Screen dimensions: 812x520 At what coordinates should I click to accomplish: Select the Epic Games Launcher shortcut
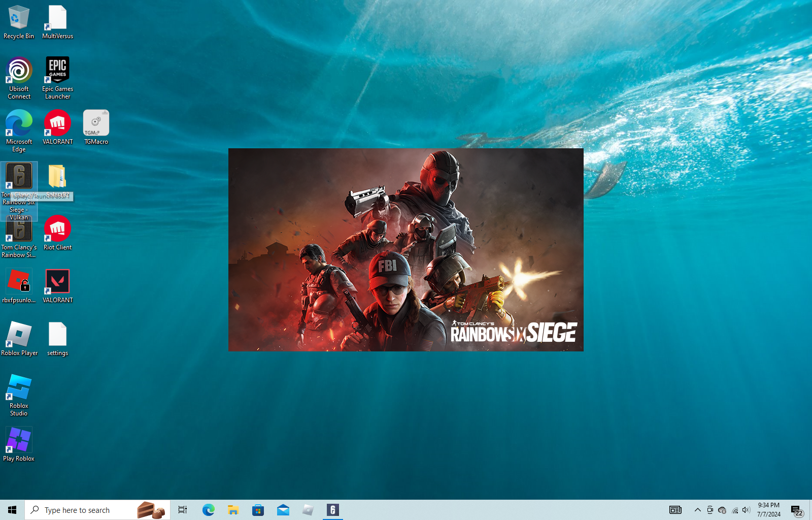57,78
